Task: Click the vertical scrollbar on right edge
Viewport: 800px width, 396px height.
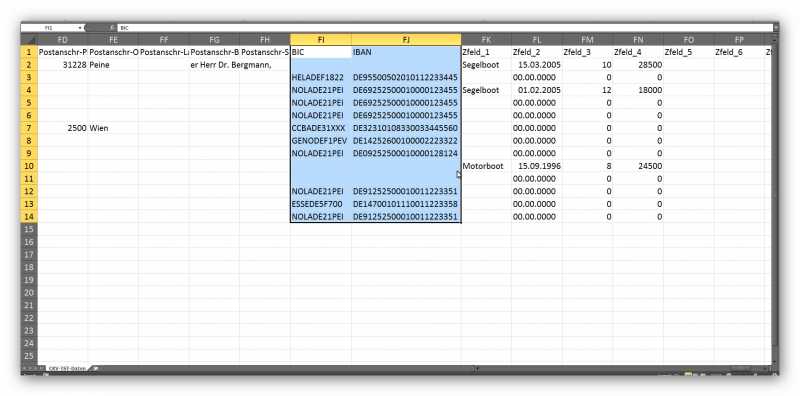Action: 774,199
